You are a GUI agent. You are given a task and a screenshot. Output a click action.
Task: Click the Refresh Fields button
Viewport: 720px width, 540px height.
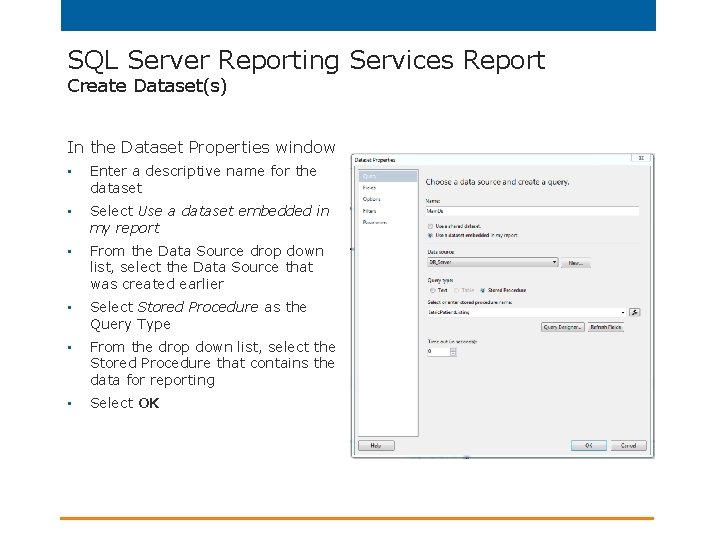click(x=606, y=327)
